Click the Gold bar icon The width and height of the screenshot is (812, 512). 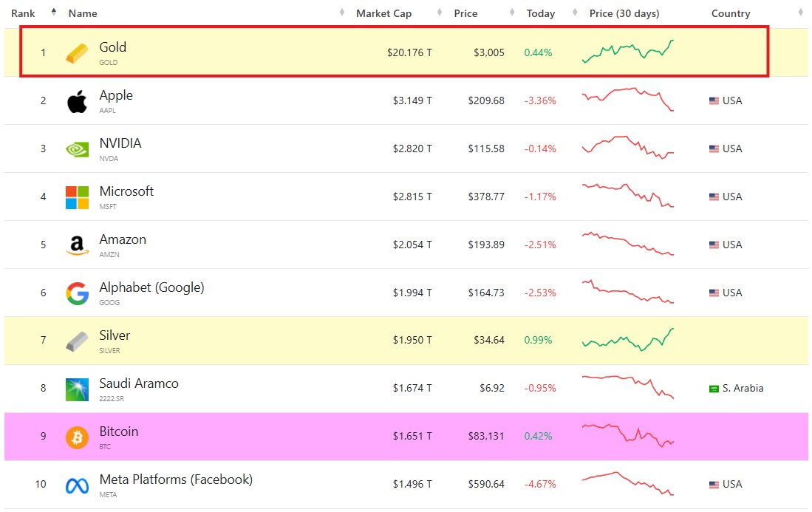point(77,53)
